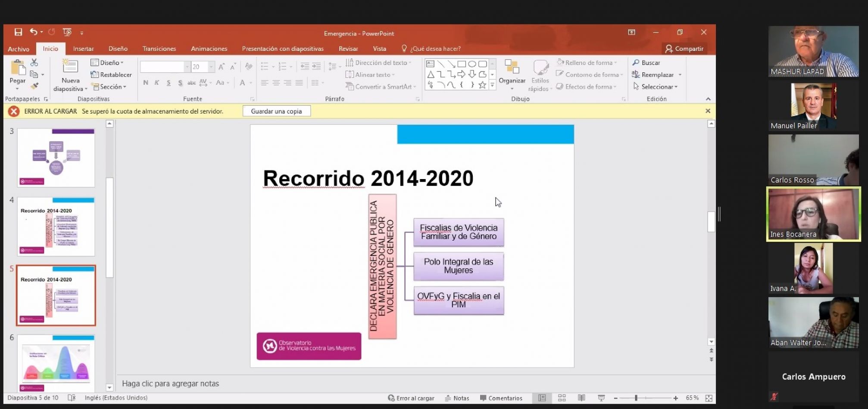Toggle Comentarios pane in status bar
The width and height of the screenshot is (868, 409).
click(501, 398)
